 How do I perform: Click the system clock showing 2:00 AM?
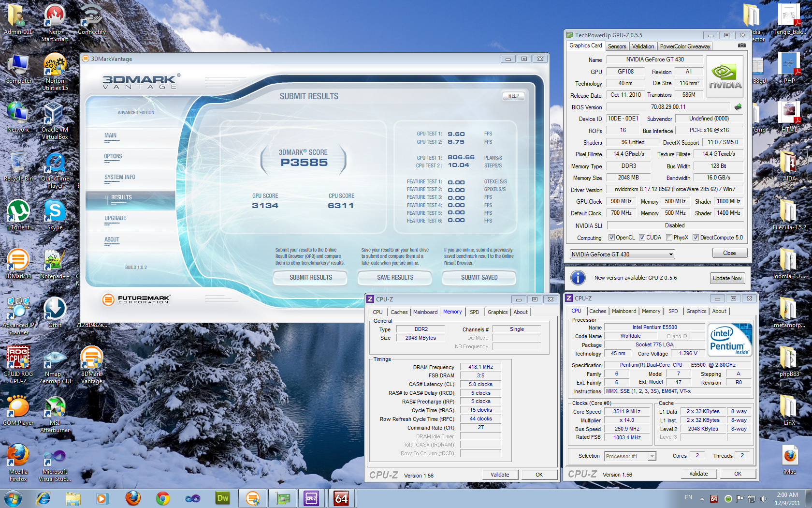787,498
